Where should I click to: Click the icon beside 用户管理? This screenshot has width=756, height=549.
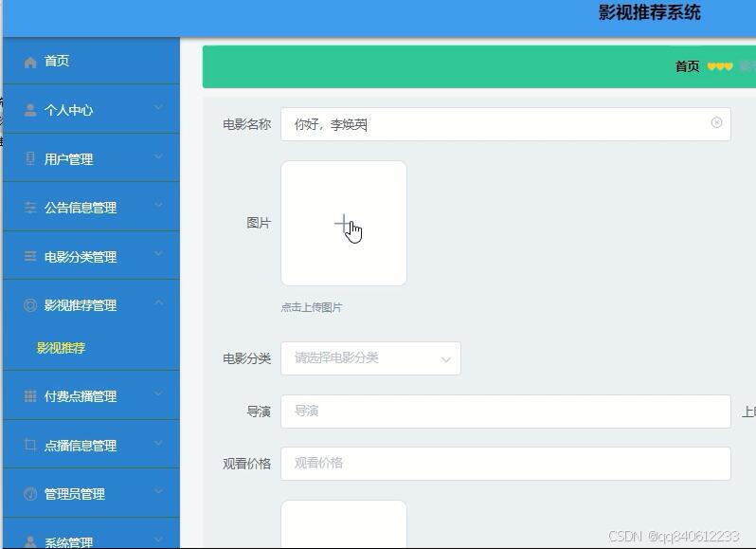point(30,158)
